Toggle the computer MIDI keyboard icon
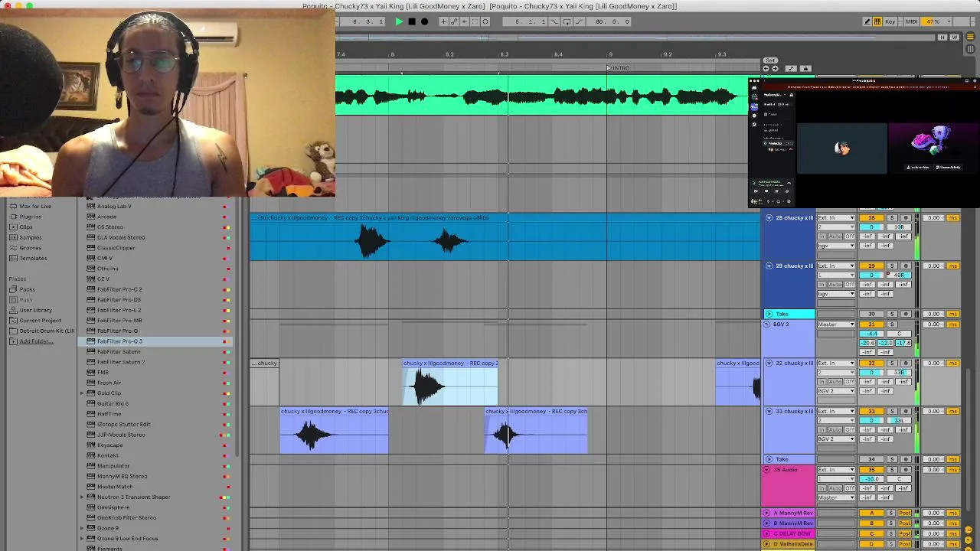 (877, 21)
